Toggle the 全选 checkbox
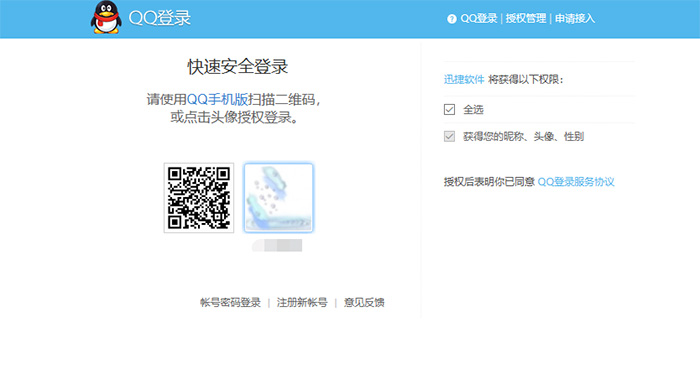Viewport: 700px width, 390px height. (450, 109)
